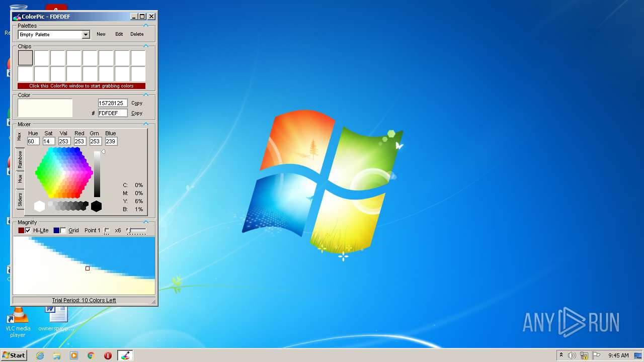
Task: Pick the white center of hexagon color wheel
Action: tap(64, 173)
